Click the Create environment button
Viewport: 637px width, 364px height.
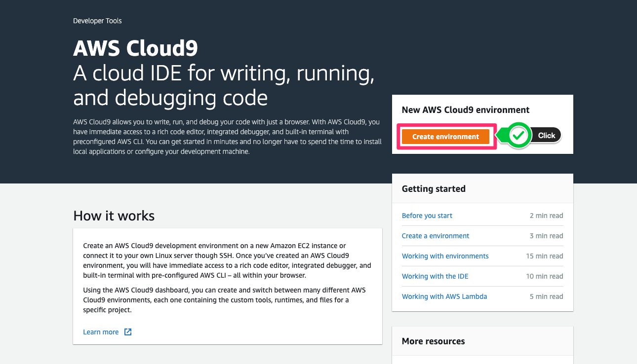tap(445, 137)
